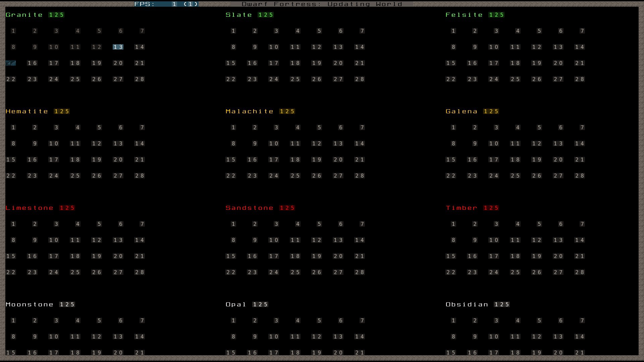Viewport: 644px width, 362px height.
Task: Choose day 17 in the Hematite calendar
Action: pyautogui.click(x=54, y=160)
